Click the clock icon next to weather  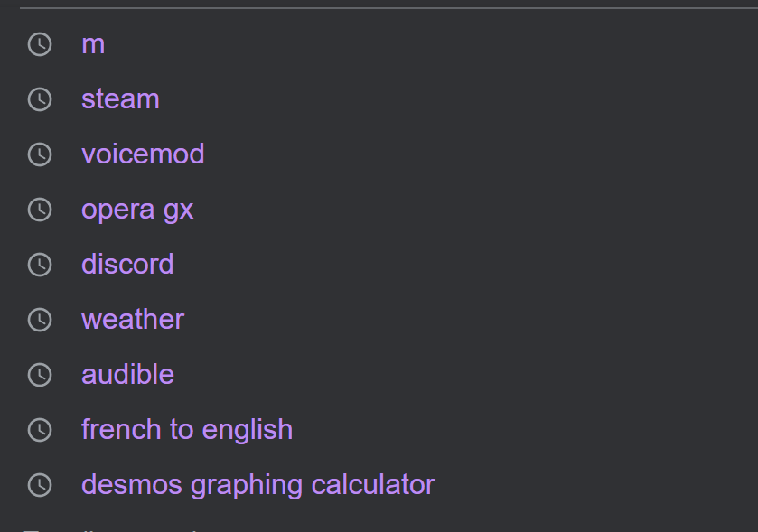coord(40,320)
